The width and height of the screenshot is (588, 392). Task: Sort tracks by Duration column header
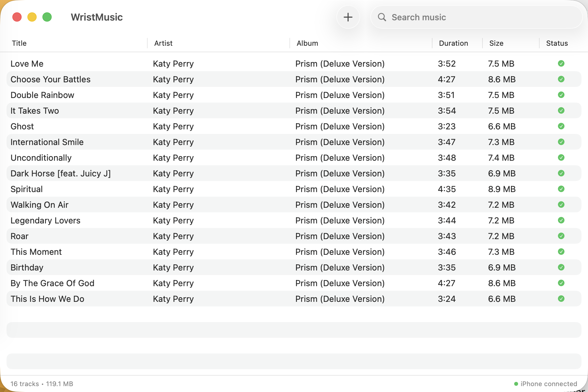[453, 43]
